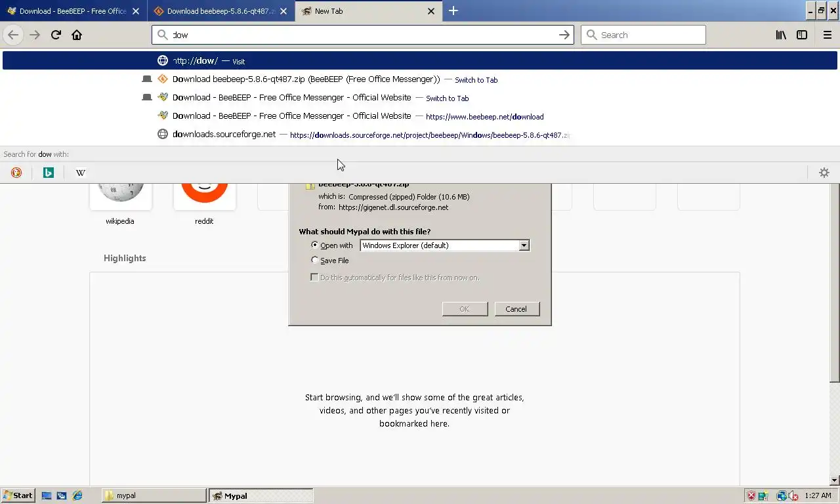The height and width of the screenshot is (504, 840).
Task: Select the Save File radio button
Action: pos(315,261)
